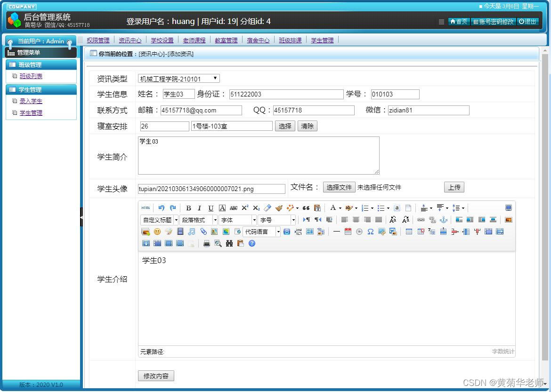Click the print icon in the editor
551x392 pixels.
[x=206, y=243]
